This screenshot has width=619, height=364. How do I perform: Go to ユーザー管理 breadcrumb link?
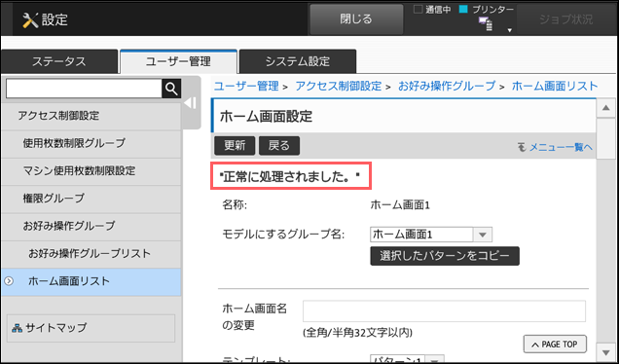pos(246,86)
